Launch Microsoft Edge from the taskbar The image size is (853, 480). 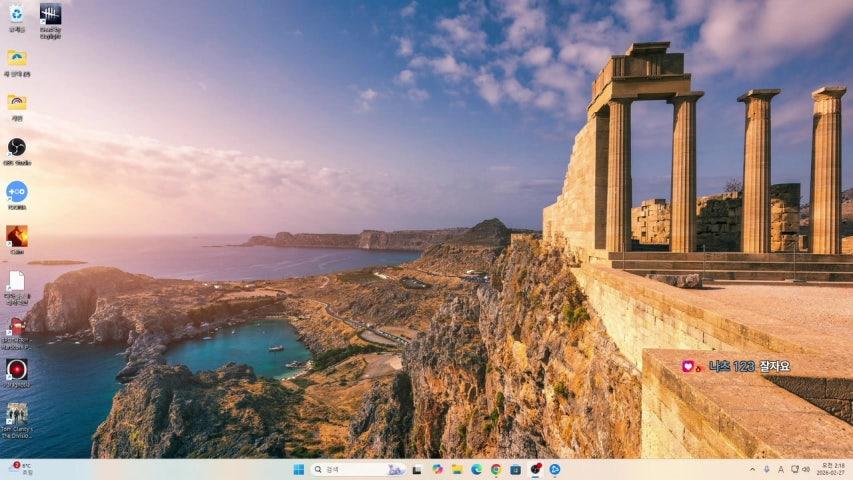[476, 469]
